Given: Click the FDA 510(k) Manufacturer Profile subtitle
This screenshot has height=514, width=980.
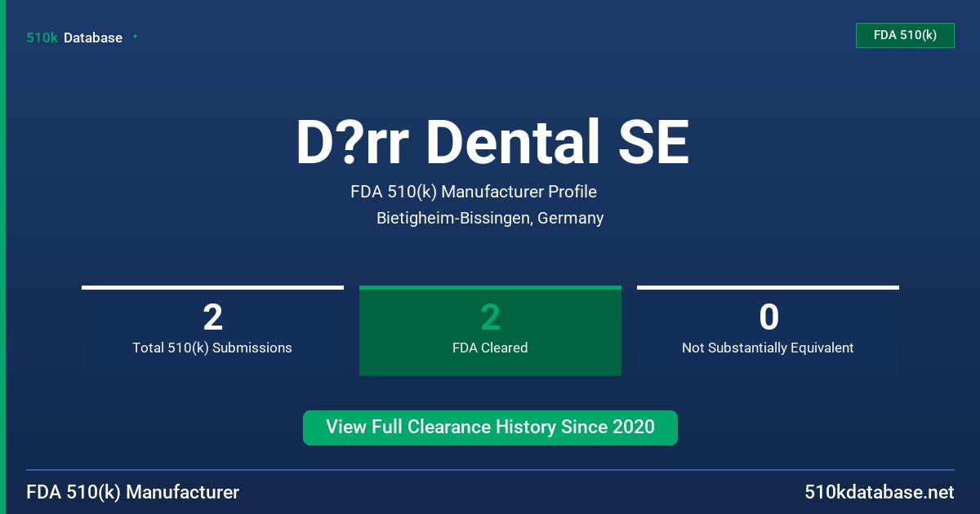Looking at the screenshot, I should pos(474,192).
